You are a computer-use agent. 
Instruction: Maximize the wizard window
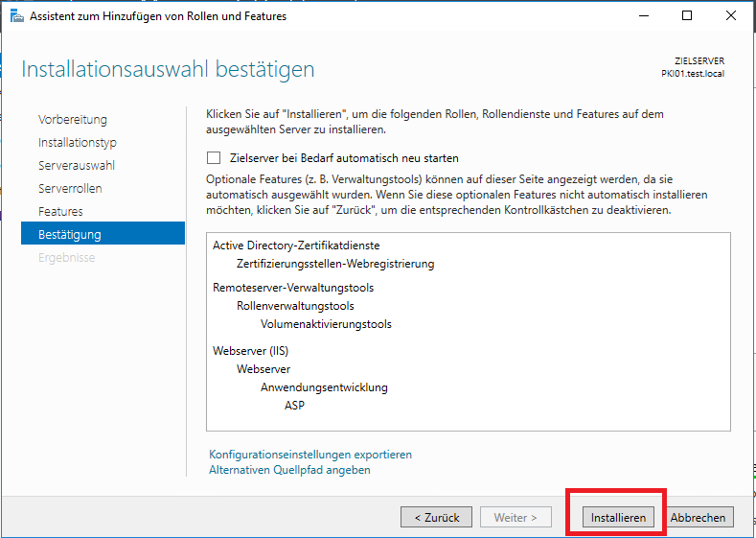(688, 16)
